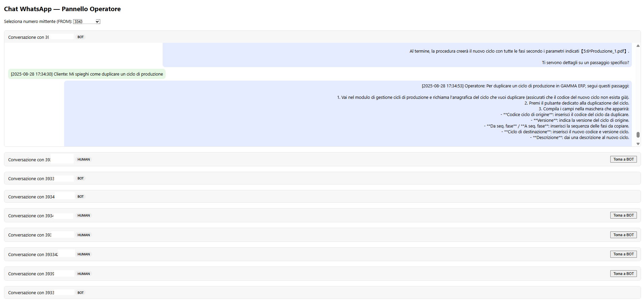Click the chat scrollbar up arrow

[x=638, y=46]
